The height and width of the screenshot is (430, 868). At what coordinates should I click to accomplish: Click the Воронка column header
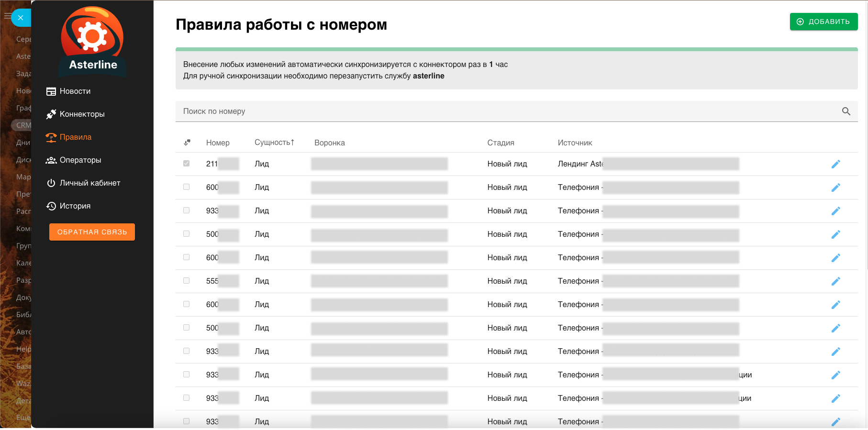click(330, 143)
